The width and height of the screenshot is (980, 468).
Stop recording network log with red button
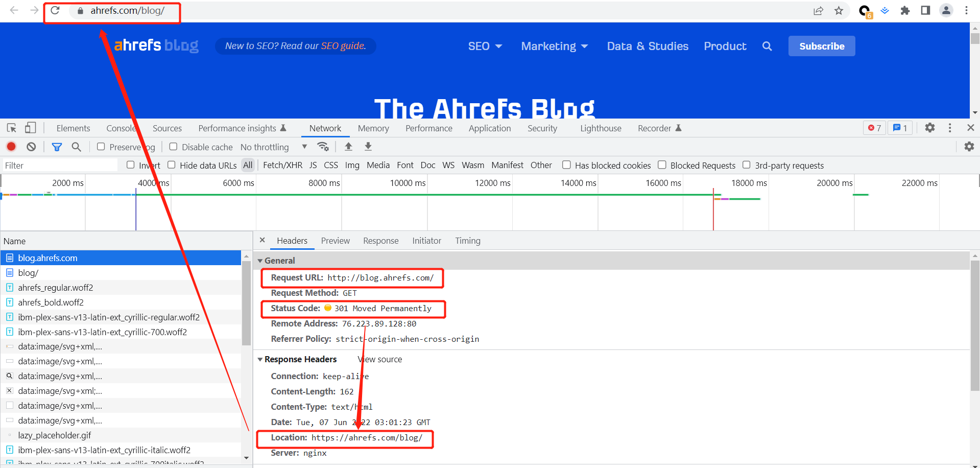[x=11, y=147]
